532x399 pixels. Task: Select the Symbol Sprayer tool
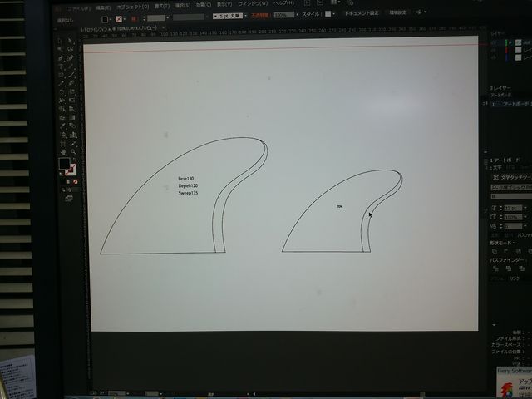(63, 135)
